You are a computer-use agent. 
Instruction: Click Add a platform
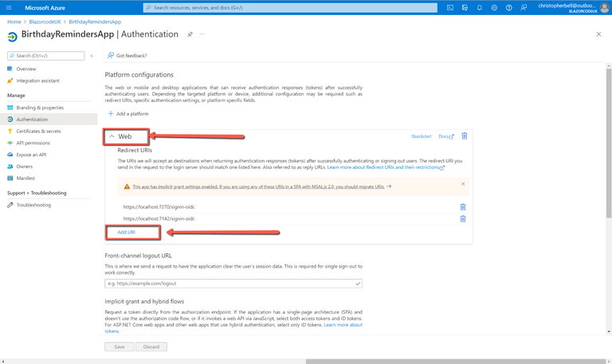click(x=128, y=114)
